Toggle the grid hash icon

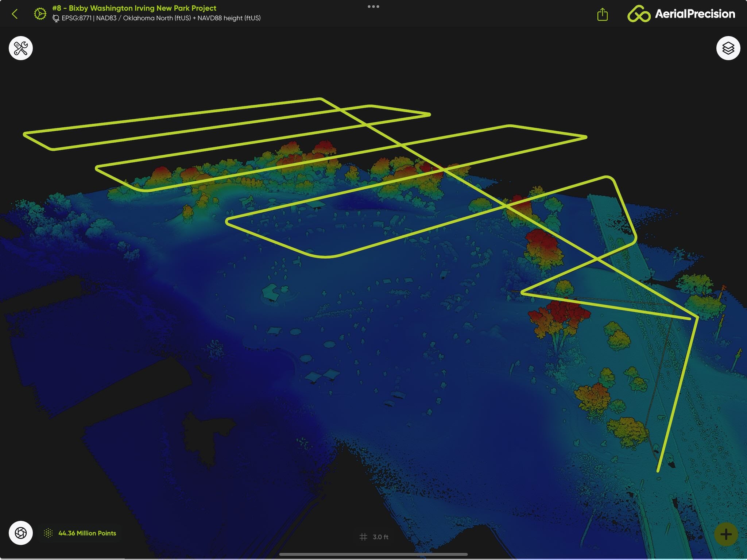click(x=363, y=537)
